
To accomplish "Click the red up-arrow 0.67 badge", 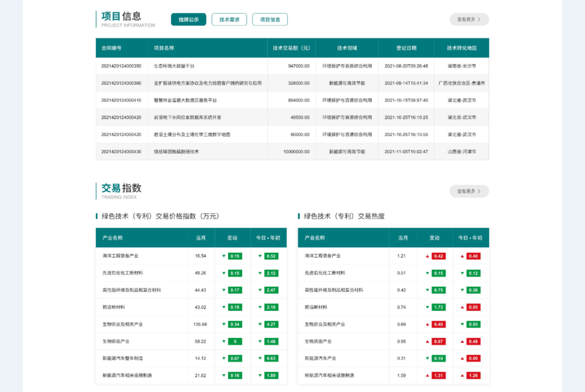I will (438, 341).
